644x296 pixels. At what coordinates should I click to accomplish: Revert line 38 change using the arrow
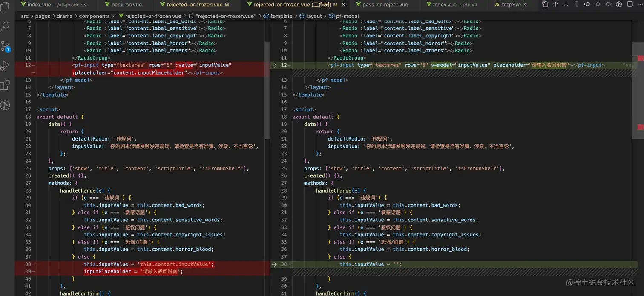pos(275,264)
